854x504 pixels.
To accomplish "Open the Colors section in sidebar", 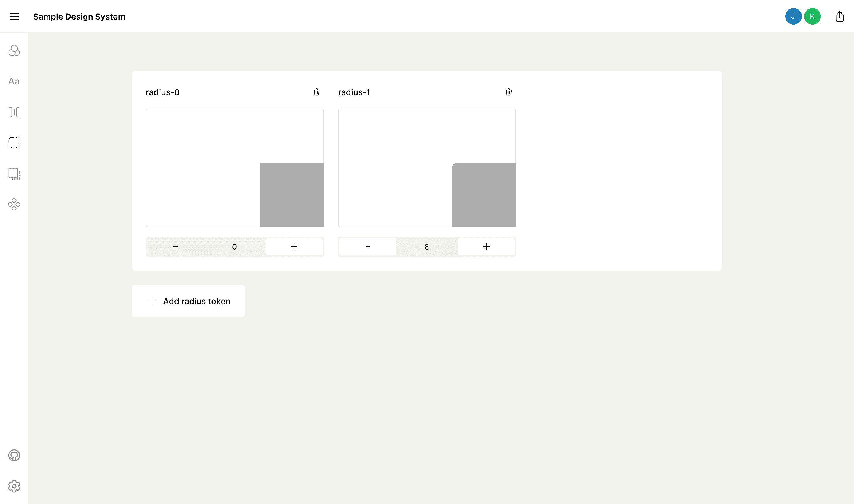I will (x=14, y=51).
